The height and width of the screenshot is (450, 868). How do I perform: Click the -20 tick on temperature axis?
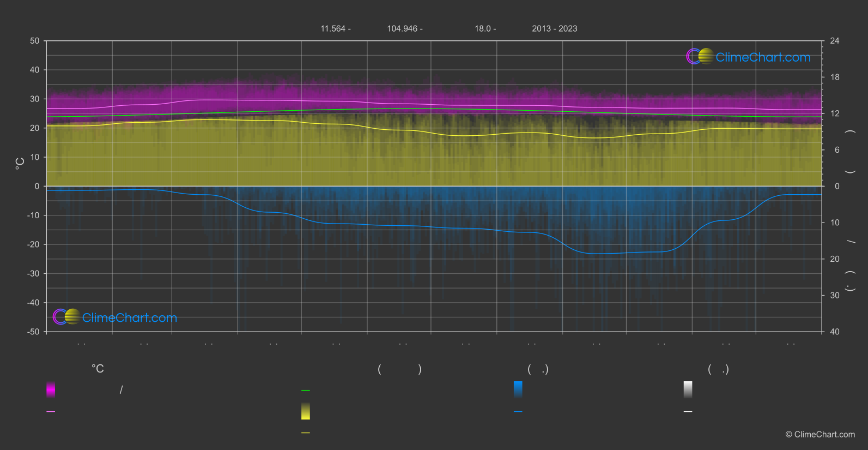(x=33, y=244)
